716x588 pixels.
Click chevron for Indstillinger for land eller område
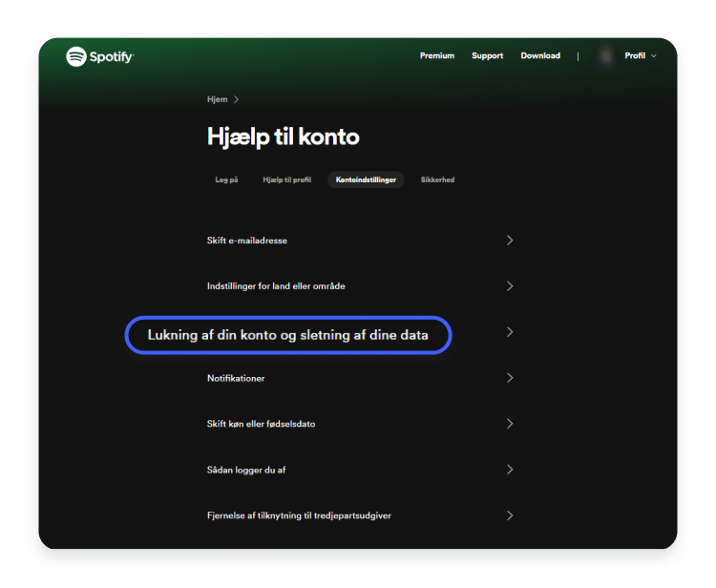pyautogui.click(x=510, y=286)
